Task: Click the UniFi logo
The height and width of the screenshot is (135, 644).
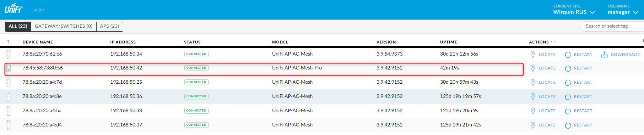Action: tap(14, 9)
